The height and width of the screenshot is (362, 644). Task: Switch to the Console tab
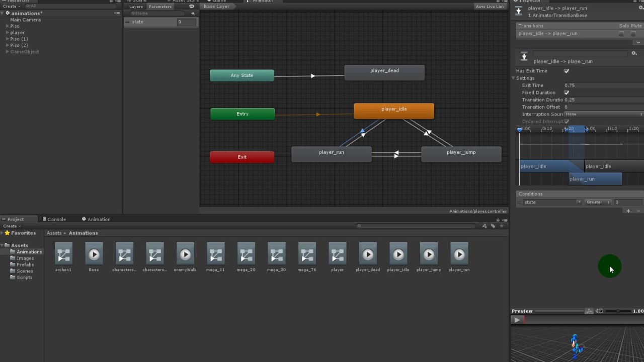[x=54, y=219]
